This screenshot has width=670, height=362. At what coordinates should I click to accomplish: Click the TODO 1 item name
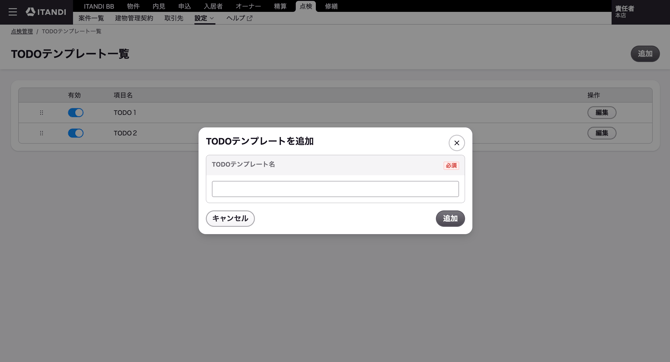coord(125,113)
